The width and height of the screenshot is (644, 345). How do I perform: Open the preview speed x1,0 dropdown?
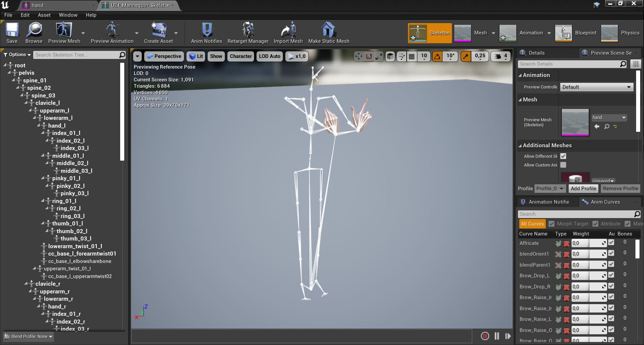point(297,56)
